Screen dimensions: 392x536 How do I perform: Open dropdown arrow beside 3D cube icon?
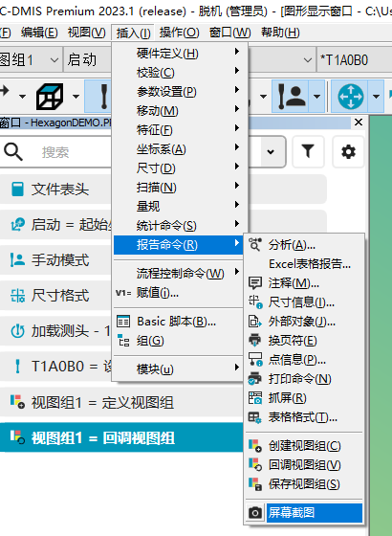click(x=76, y=97)
